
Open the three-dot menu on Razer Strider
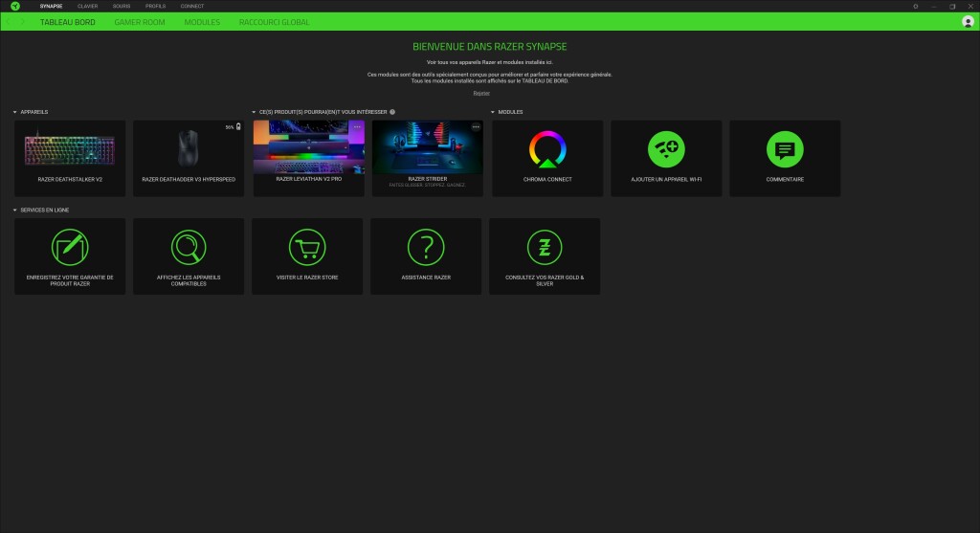476,127
